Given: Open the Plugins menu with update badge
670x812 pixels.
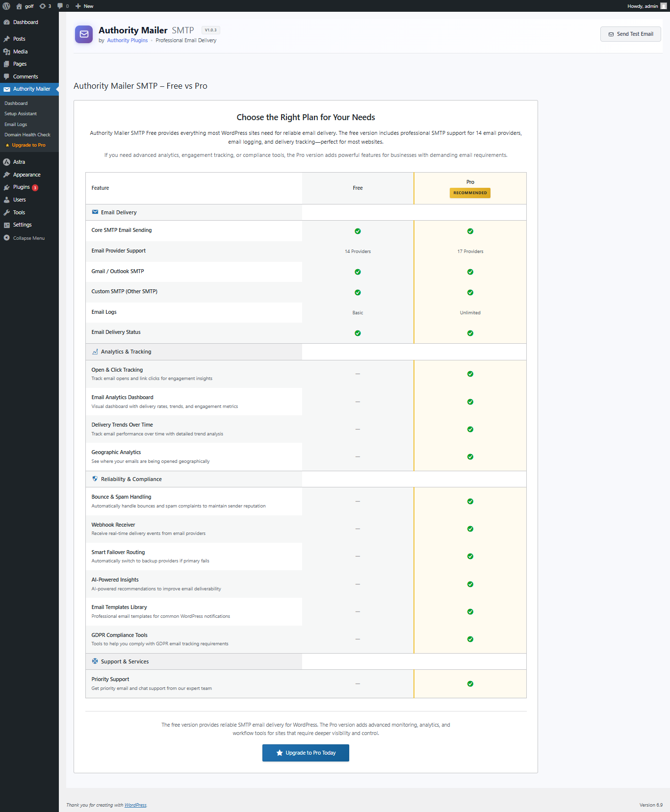Looking at the screenshot, I should pyautogui.click(x=22, y=187).
